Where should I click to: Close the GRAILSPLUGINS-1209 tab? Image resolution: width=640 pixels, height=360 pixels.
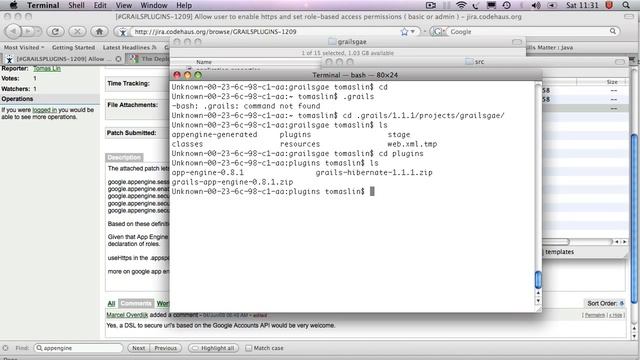[118, 59]
